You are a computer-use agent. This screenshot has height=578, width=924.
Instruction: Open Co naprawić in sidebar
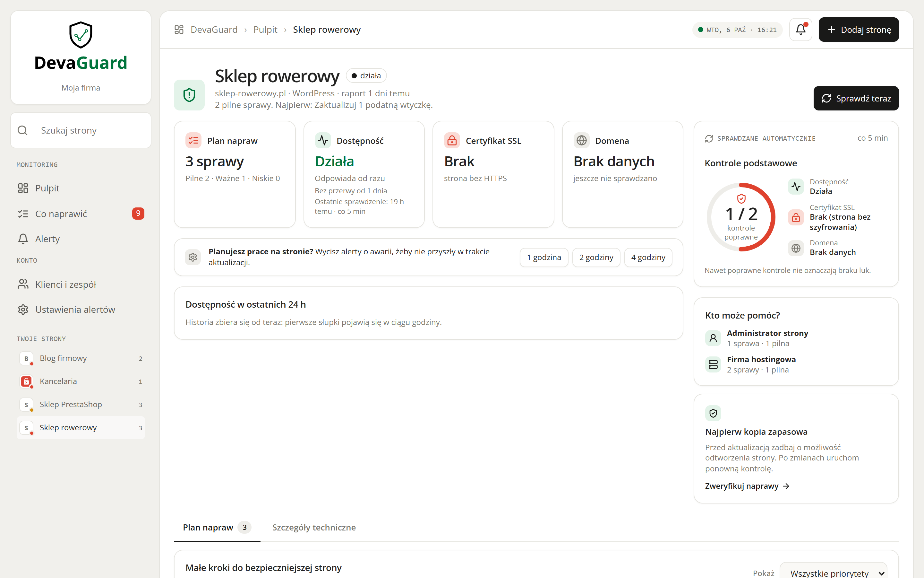click(x=81, y=214)
